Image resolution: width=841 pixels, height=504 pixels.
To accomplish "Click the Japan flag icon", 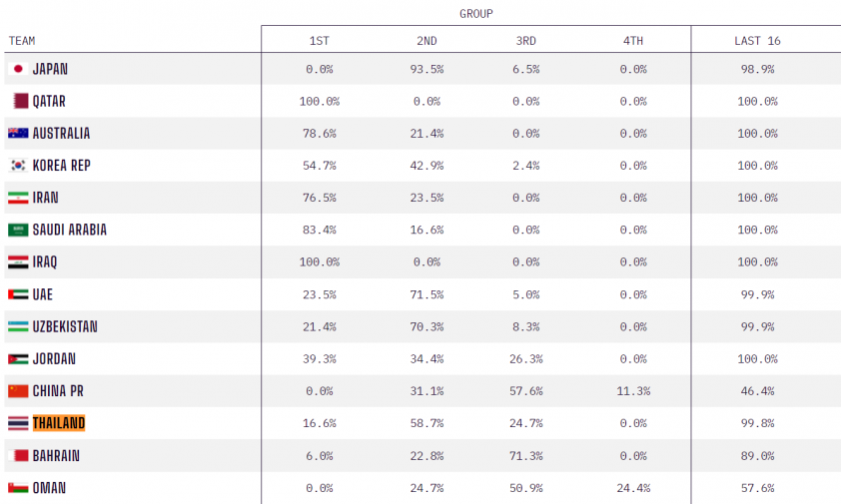I will [18, 69].
